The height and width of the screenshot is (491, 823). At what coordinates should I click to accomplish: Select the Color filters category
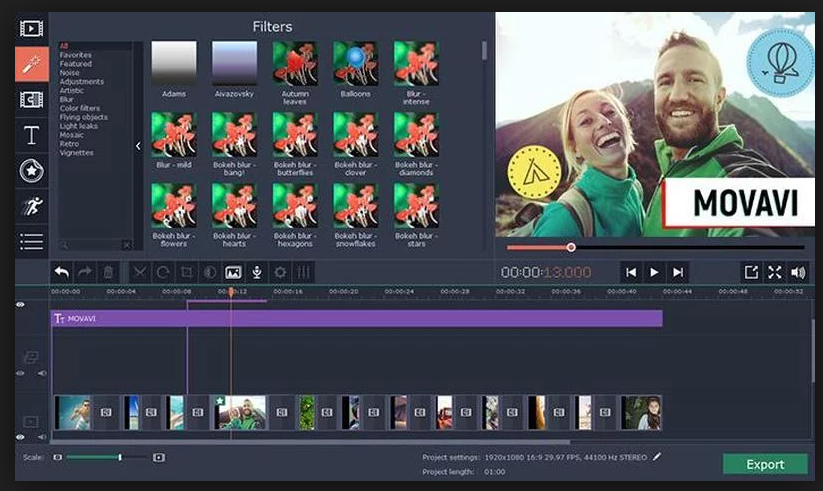pos(80,108)
